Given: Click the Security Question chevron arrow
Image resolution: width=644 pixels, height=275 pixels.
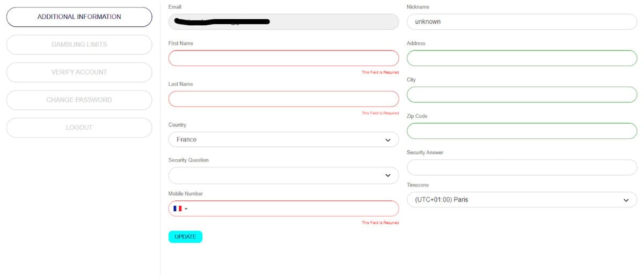Looking at the screenshot, I should [x=388, y=175].
